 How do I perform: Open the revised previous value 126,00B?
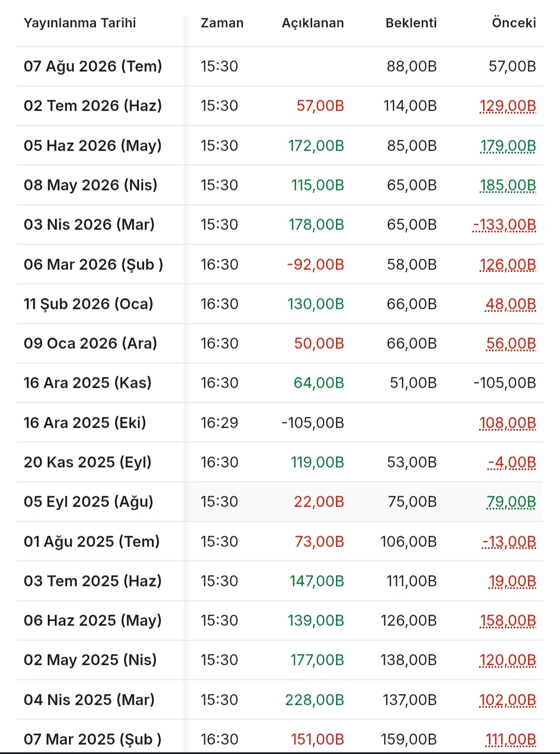point(508,265)
